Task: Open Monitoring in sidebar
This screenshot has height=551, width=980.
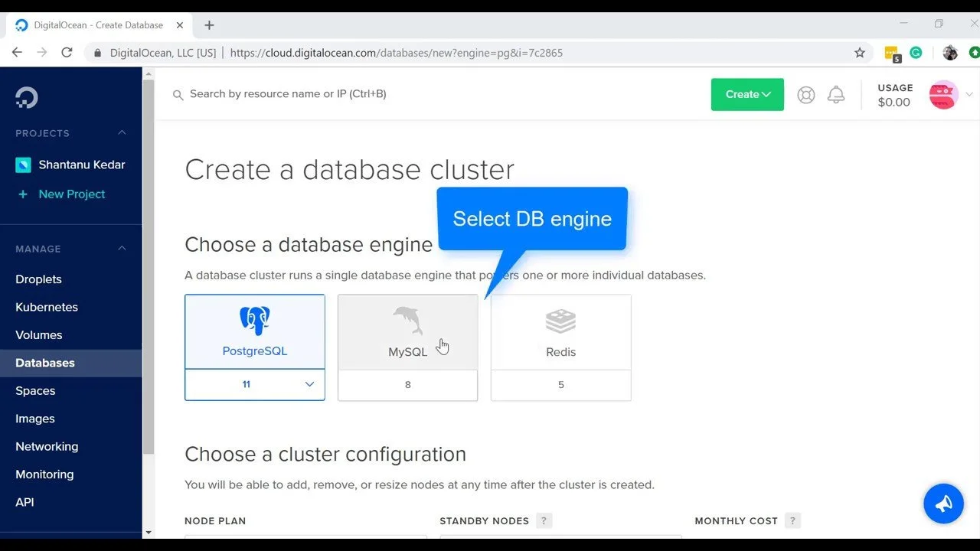Action: (44, 474)
